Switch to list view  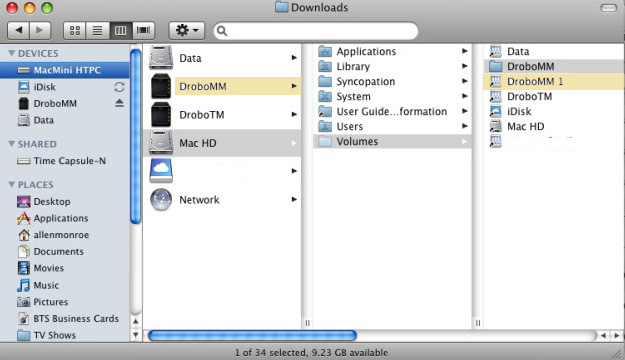pyautogui.click(x=97, y=30)
